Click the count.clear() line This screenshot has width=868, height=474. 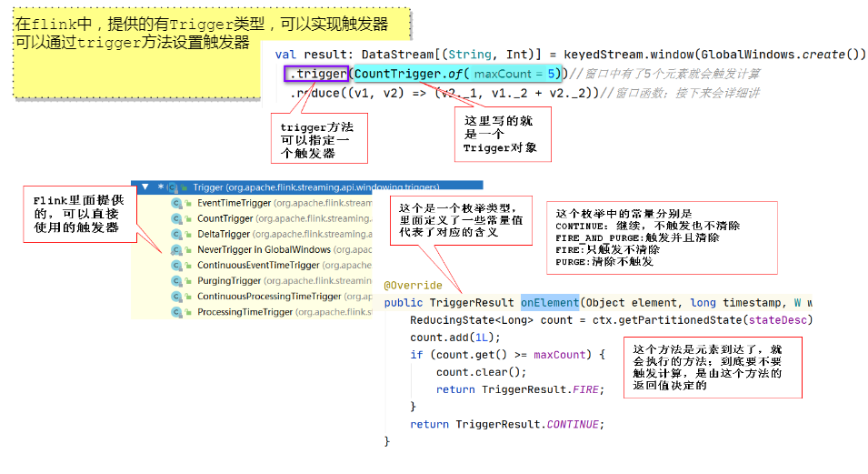tap(481, 372)
